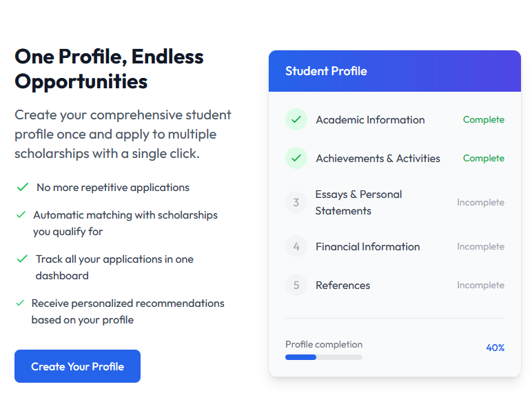This screenshot has height=411, width=532.
Task: Select the step 5 circle for References
Action: (296, 285)
